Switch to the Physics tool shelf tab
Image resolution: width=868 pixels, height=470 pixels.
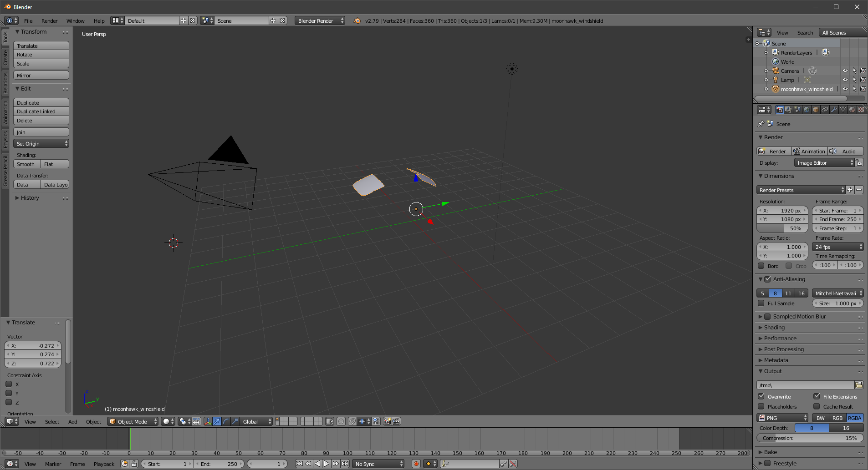(5, 139)
